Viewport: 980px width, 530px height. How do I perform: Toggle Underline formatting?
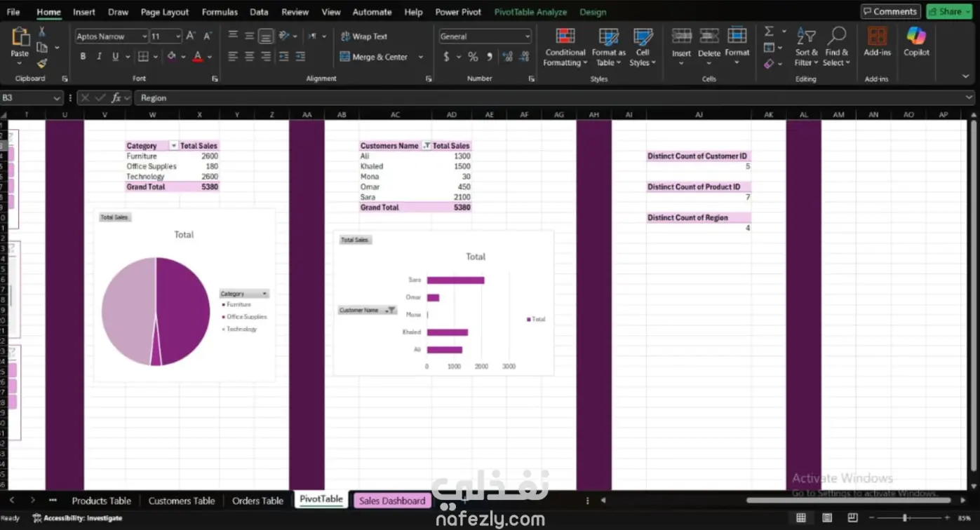[x=116, y=57]
